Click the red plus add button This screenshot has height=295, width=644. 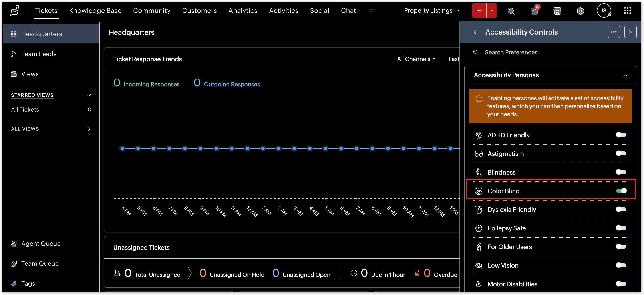pyautogui.click(x=479, y=10)
